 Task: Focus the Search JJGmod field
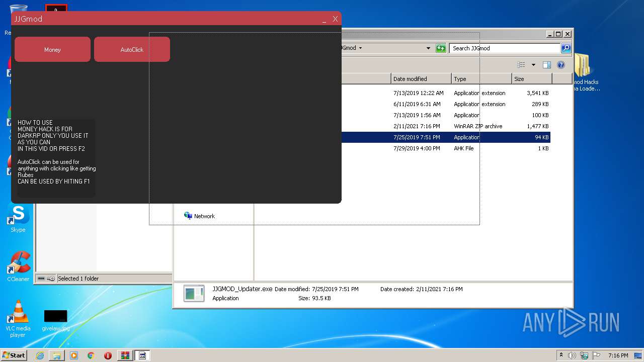[x=504, y=48]
